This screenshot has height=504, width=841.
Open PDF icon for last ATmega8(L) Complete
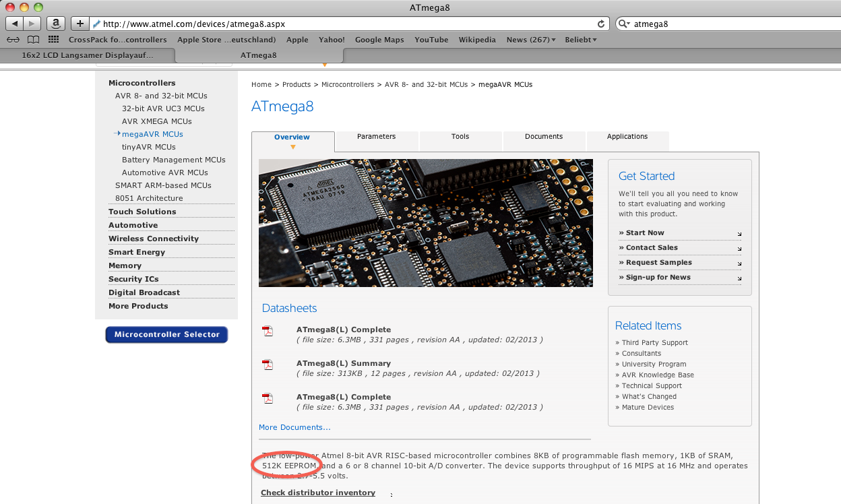coord(268,398)
